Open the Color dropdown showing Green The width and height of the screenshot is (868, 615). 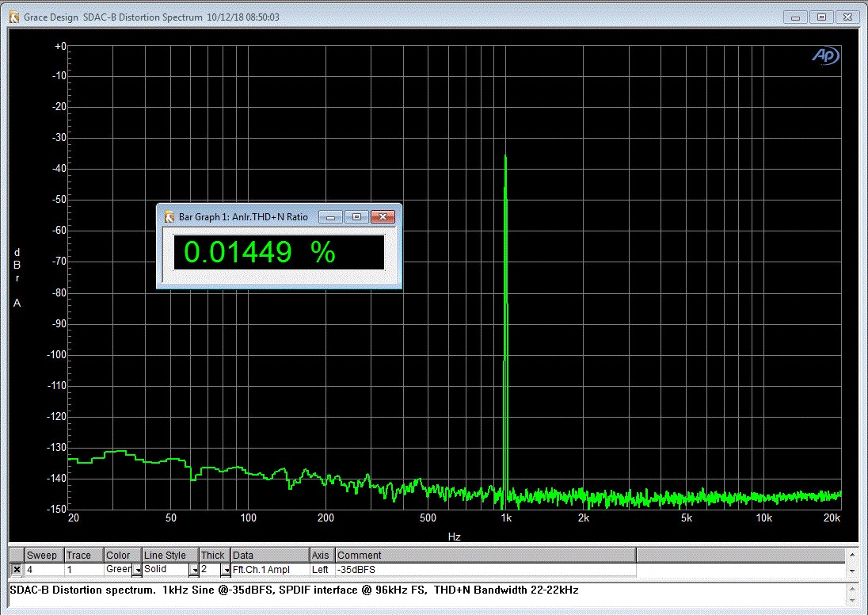point(138,570)
